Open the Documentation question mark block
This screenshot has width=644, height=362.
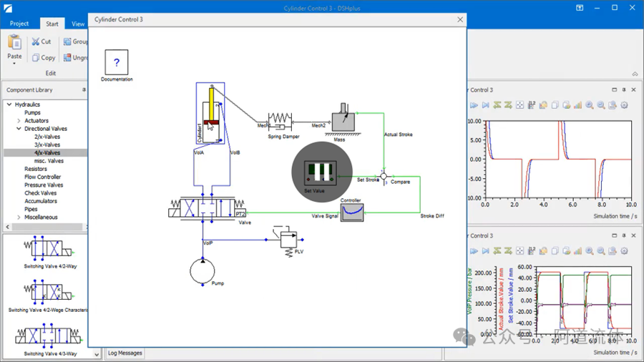117,62
